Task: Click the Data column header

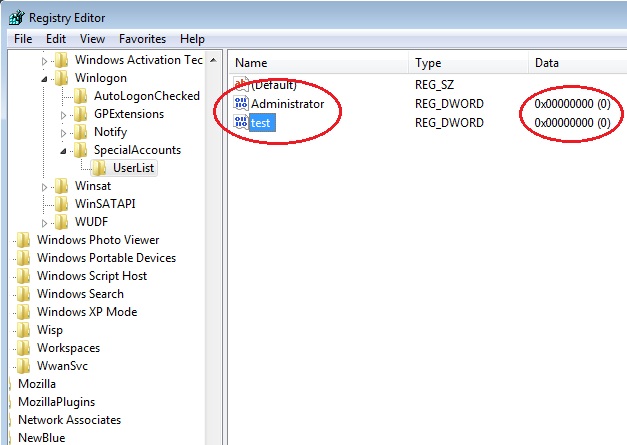Action: pyautogui.click(x=578, y=63)
